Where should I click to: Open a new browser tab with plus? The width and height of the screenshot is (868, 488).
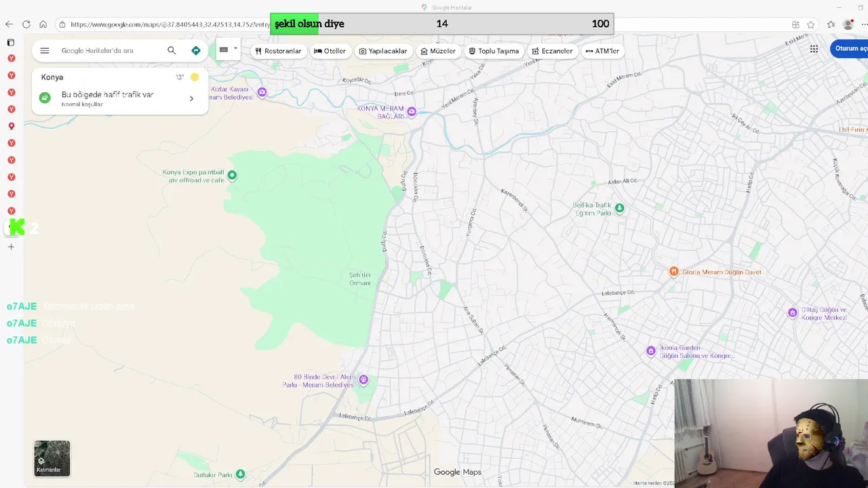click(11, 247)
